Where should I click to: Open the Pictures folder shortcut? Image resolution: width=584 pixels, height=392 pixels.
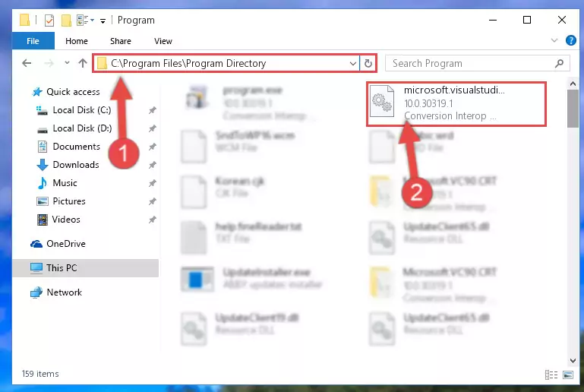(x=69, y=201)
